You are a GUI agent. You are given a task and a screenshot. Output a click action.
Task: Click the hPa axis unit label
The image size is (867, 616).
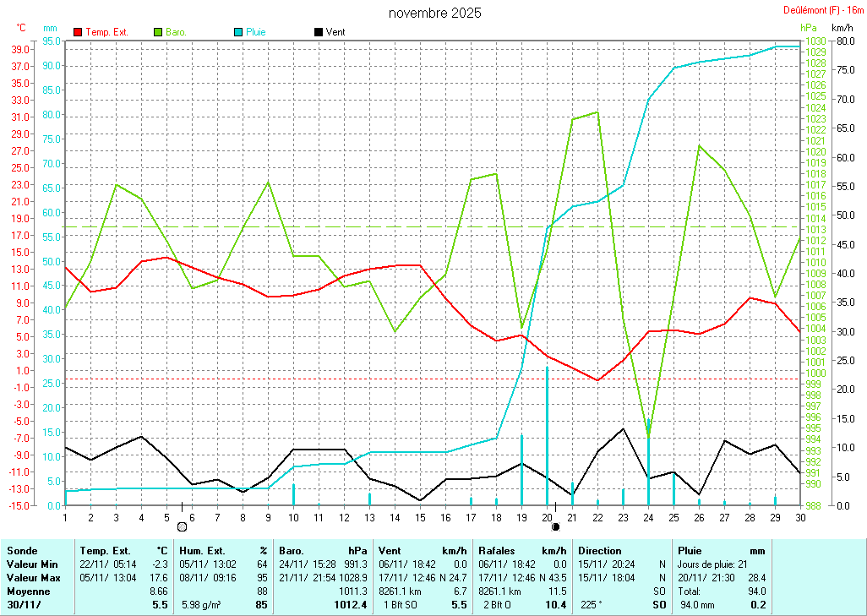tap(809, 29)
